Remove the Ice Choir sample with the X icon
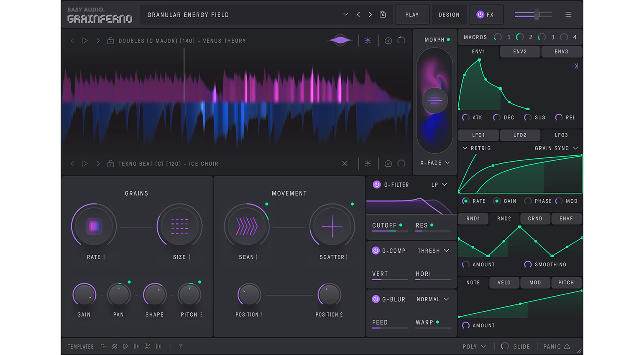This screenshot has width=644, height=355. tap(345, 164)
